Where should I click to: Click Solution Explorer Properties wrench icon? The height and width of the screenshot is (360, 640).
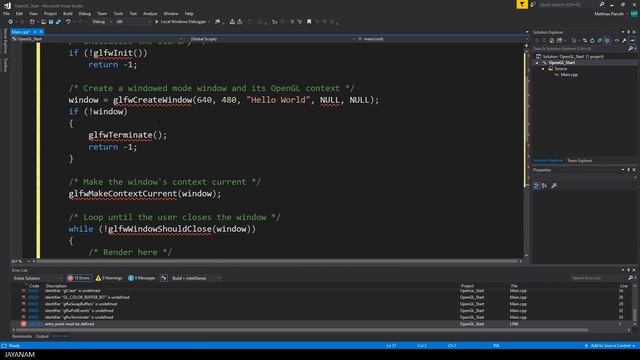click(x=624, y=40)
